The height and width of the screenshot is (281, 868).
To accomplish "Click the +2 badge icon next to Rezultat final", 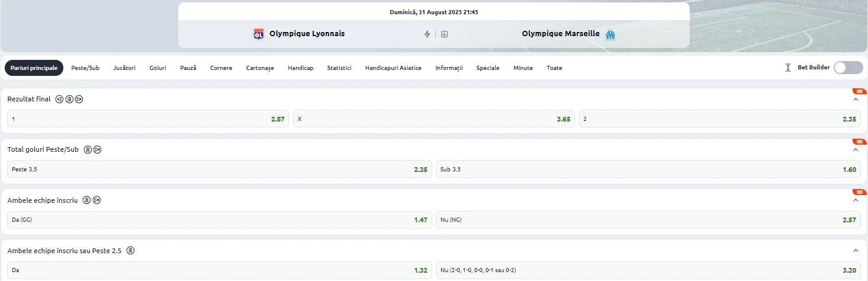I will pyautogui.click(x=59, y=99).
